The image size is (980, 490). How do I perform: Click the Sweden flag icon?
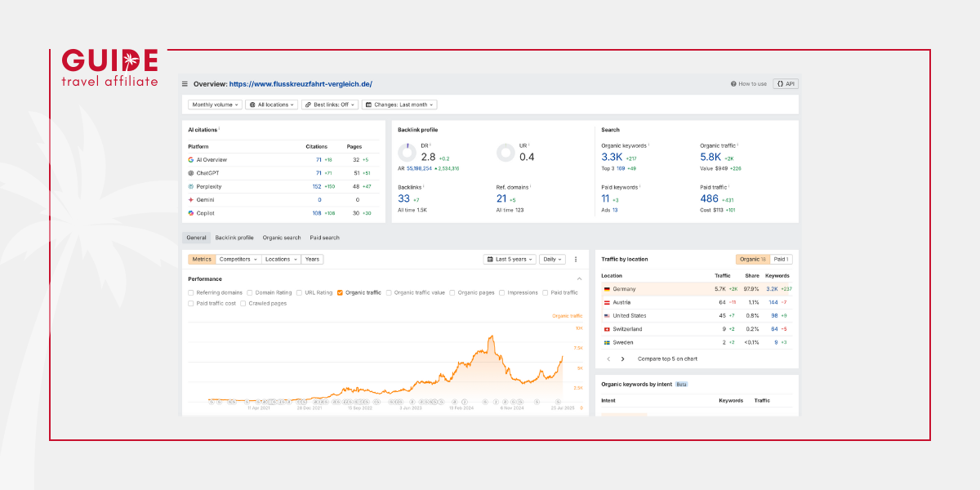(607, 342)
